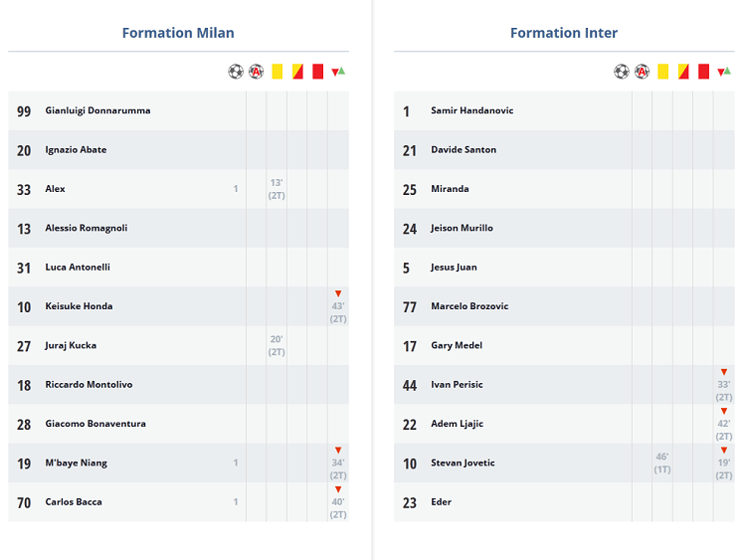The height and width of the screenshot is (560, 746).
Task: Click Inter's goals ball icon
Action: tap(622, 72)
